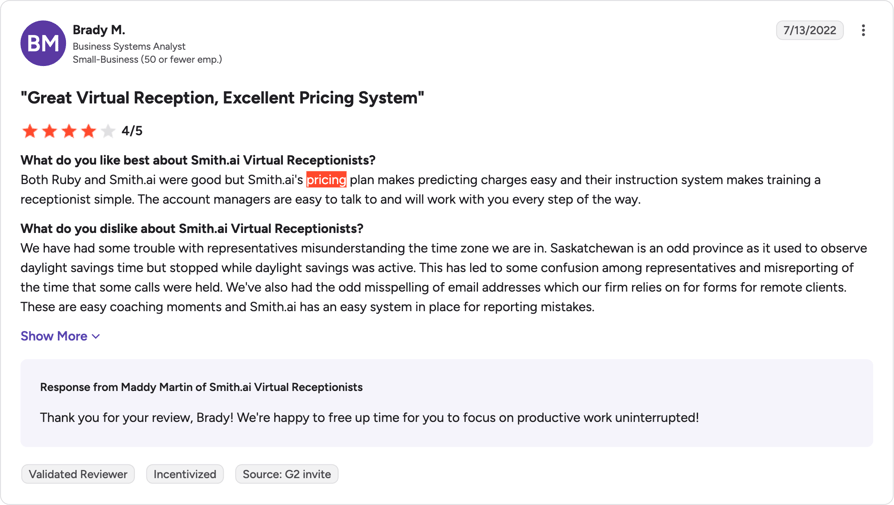Click the Response from Maddy Martin heading
894x505 pixels.
[201, 387]
